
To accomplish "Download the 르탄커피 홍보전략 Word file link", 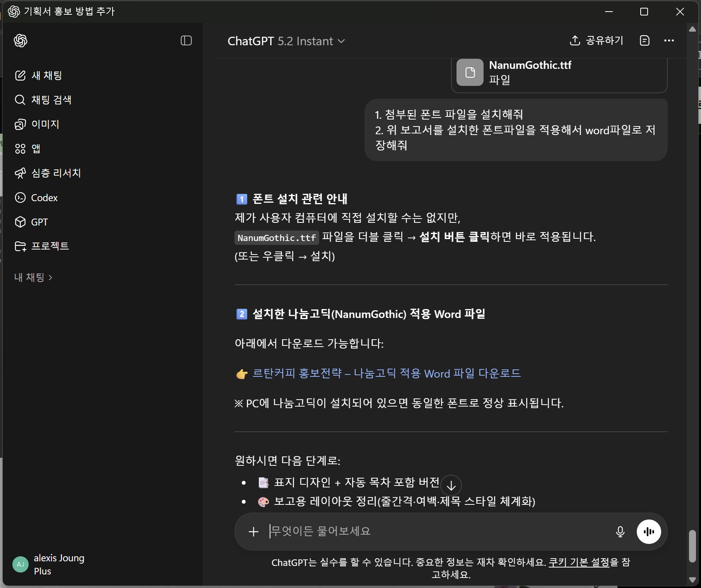I will pos(386,373).
